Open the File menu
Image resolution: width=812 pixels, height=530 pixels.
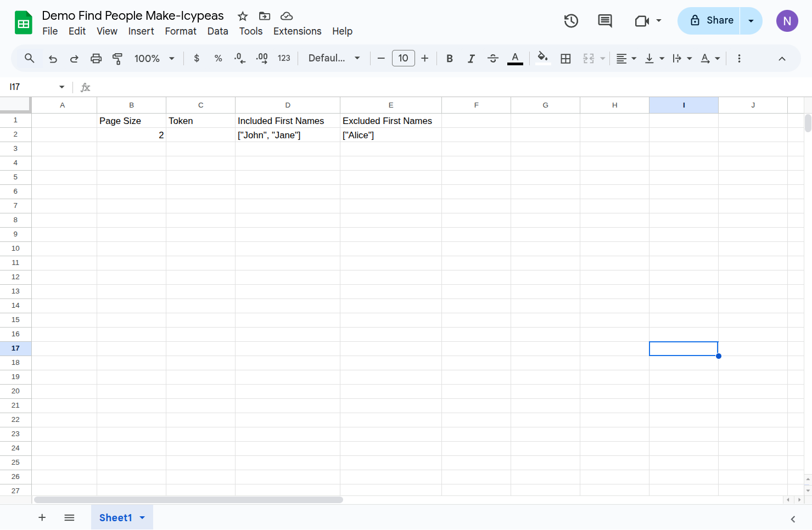(50, 31)
